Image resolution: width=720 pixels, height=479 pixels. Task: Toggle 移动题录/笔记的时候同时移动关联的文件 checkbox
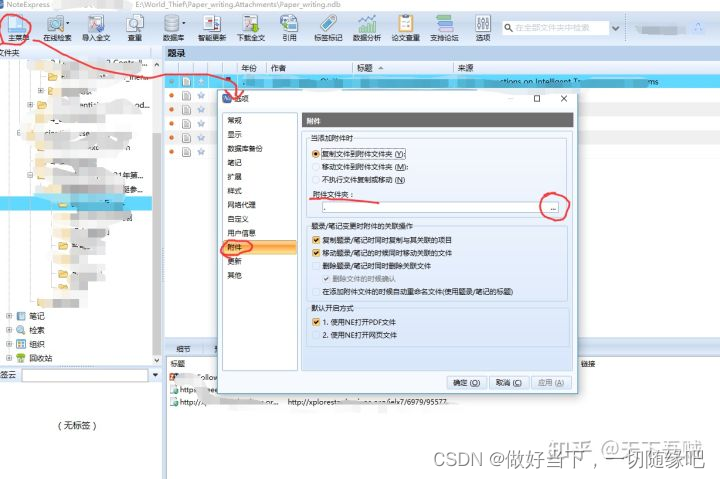click(316, 253)
